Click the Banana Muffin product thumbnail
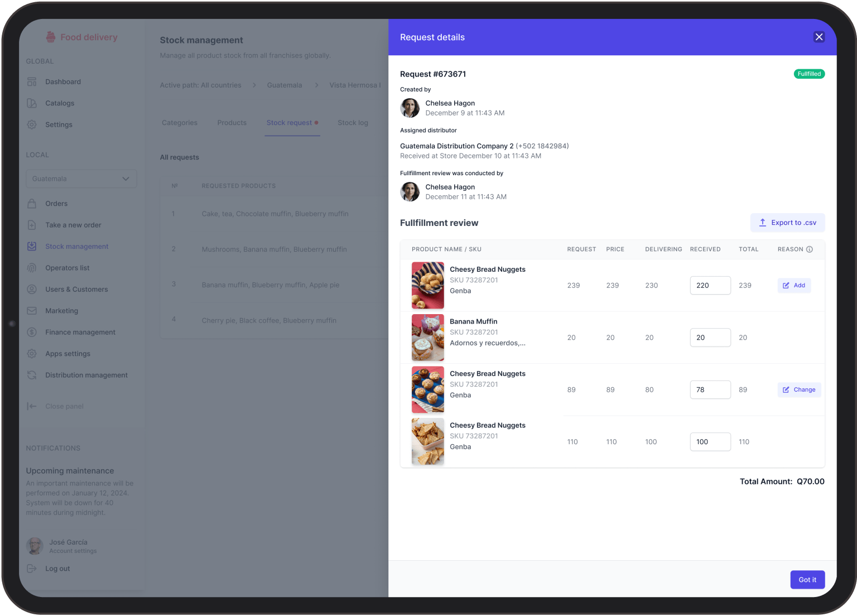The image size is (857, 616). tap(427, 338)
